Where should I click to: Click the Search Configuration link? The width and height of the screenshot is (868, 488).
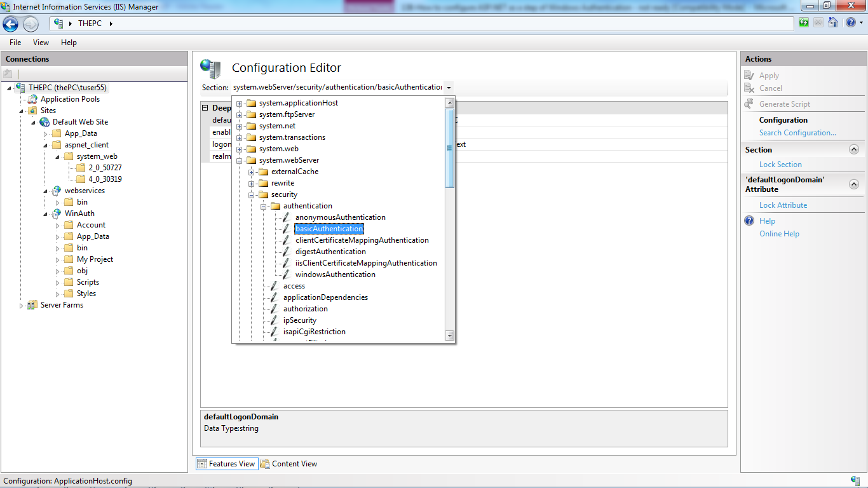click(x=797, y=133)
